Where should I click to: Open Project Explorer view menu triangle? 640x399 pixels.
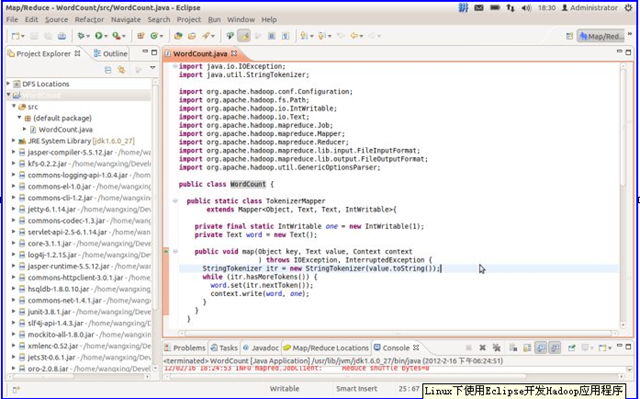coord(153,68)
